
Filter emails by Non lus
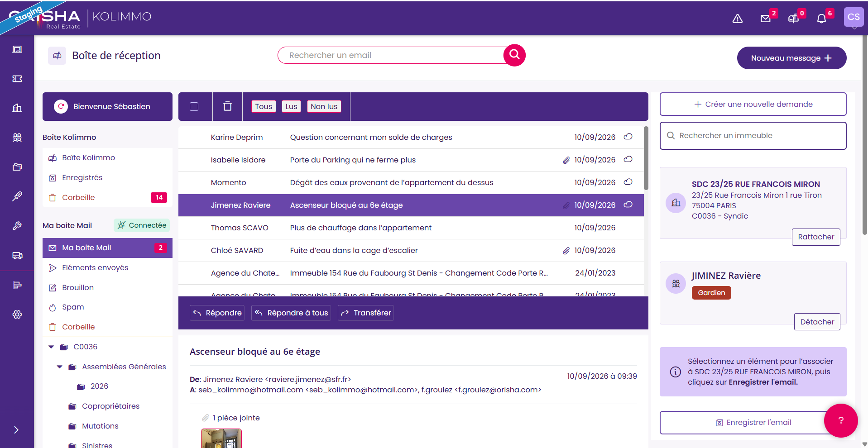pyautogui.click(x=324, y=106)
